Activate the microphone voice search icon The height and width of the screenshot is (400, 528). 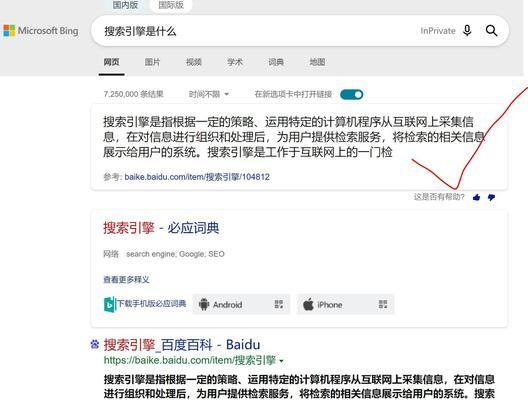[467, 31]
